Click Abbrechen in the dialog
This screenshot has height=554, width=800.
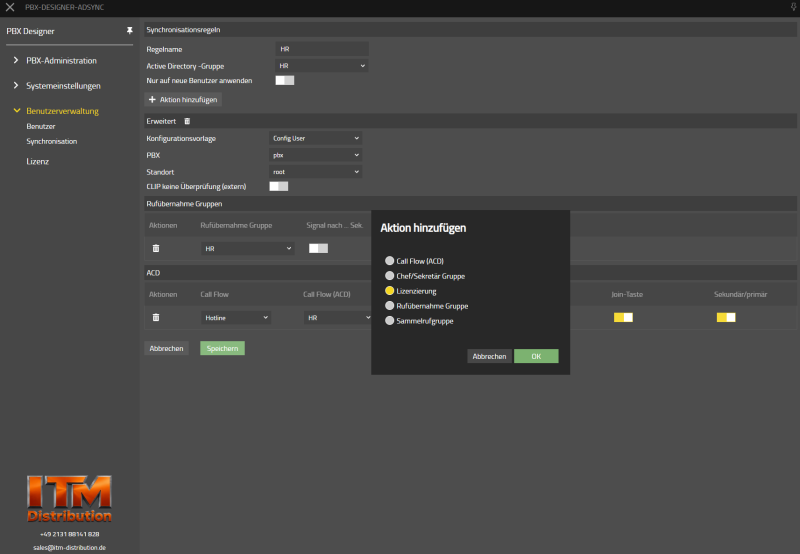[489, 356]
